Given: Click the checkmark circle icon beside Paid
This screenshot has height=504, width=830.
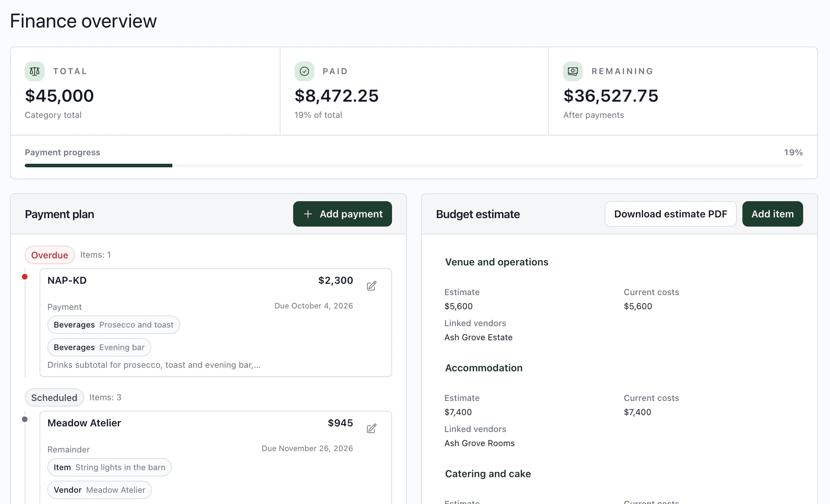Looking at the screenshot, I should pos(304,71).
